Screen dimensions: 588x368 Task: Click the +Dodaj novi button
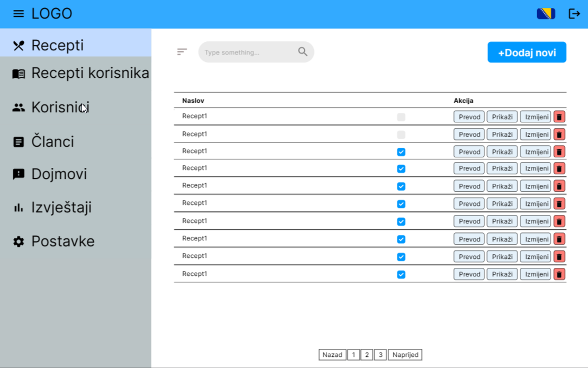coord(527,52)
